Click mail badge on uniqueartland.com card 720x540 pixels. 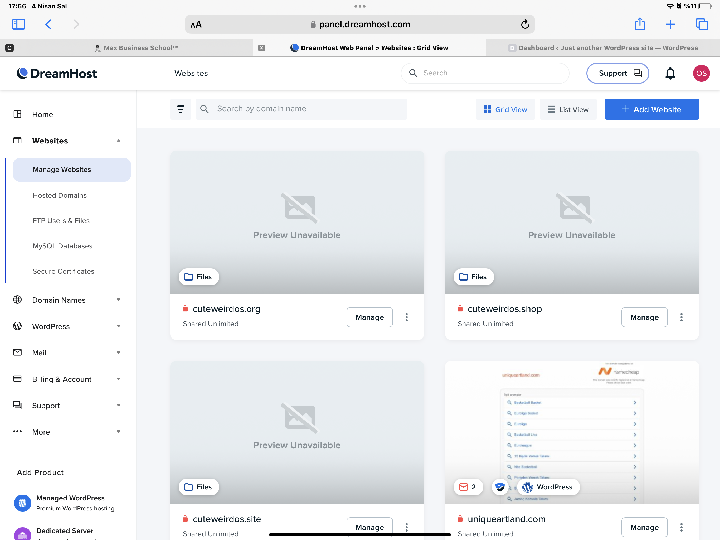click(468, 487)
